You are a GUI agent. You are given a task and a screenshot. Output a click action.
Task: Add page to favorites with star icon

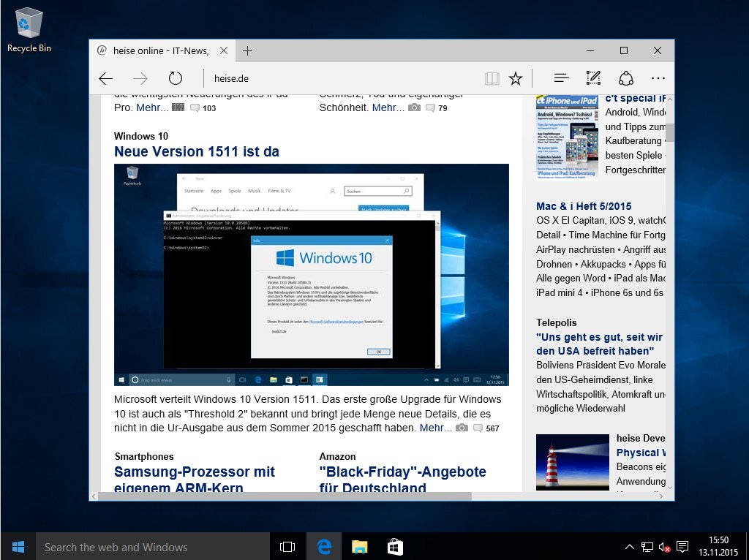click(516, 79)
